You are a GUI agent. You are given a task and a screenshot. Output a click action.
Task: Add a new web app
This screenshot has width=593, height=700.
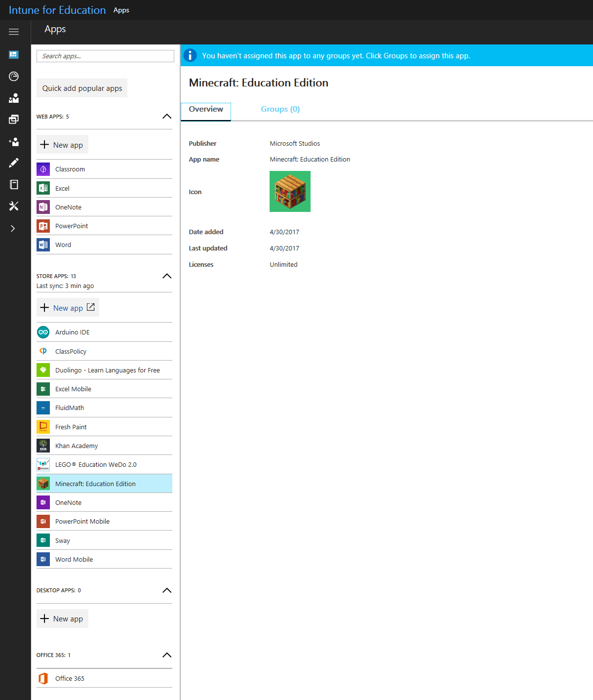tap(63, 145)
